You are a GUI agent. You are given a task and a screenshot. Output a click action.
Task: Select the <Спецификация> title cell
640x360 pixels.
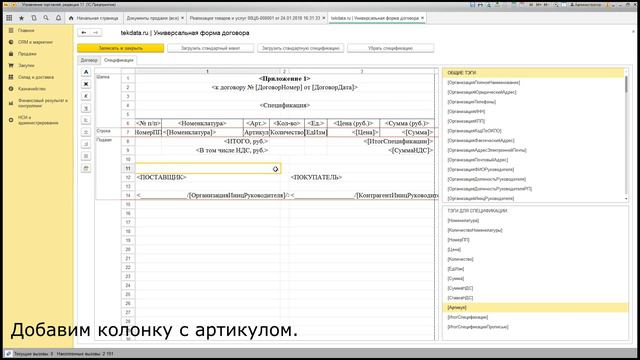click(285, 105)
